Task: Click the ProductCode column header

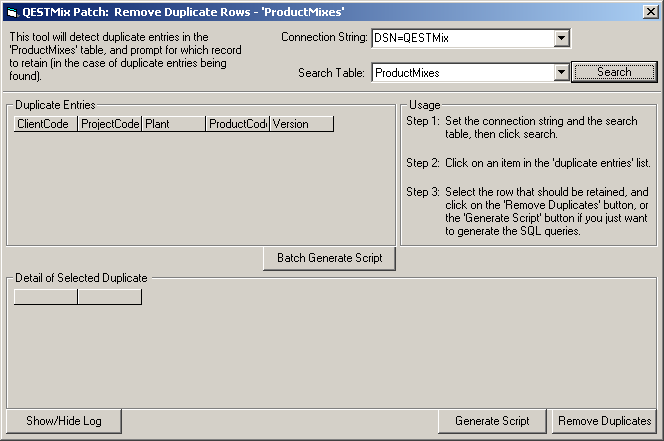Action: pyautogui.click(x=237, y=124)
